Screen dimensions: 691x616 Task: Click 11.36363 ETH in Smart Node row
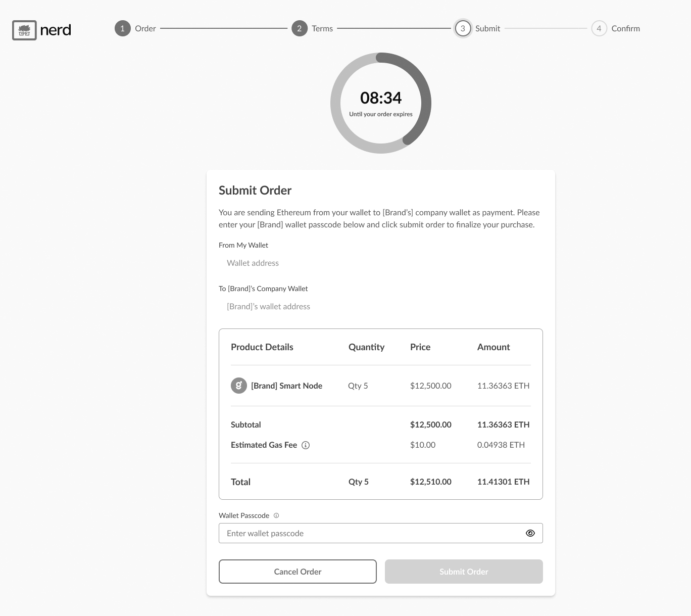click(504, 386)
